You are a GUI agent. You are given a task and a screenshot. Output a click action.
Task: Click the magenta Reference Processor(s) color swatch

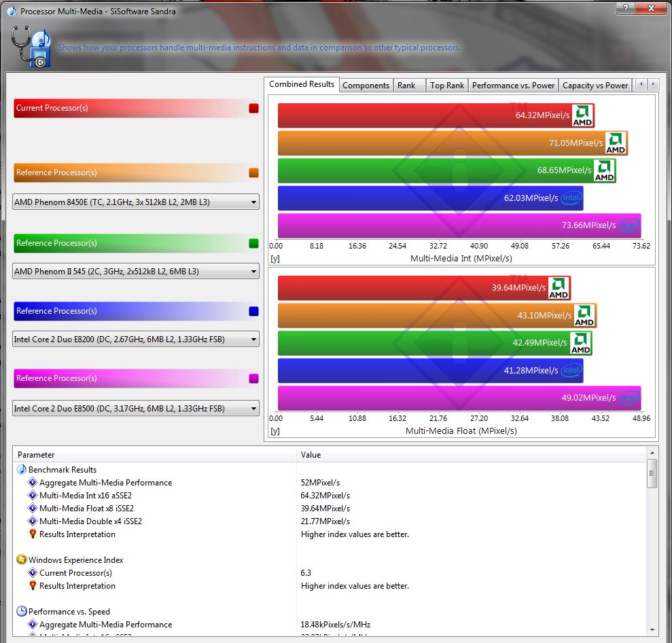coord(253,378)
